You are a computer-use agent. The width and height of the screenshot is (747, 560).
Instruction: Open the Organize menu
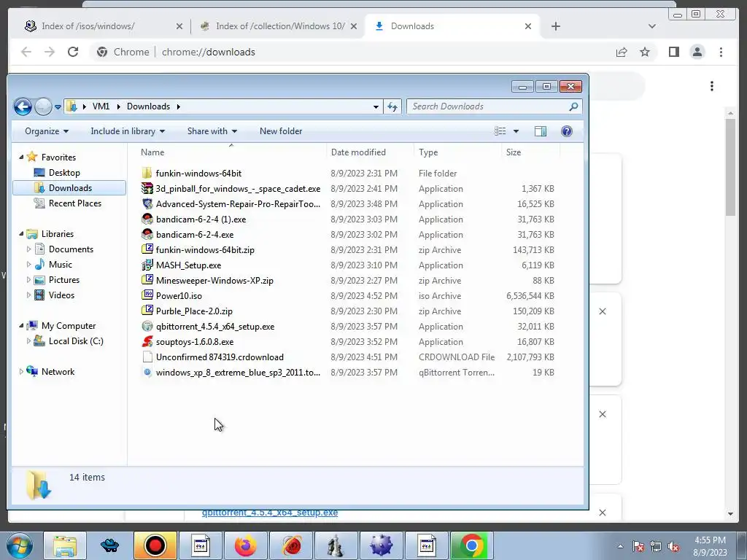(x=47, y=131)
